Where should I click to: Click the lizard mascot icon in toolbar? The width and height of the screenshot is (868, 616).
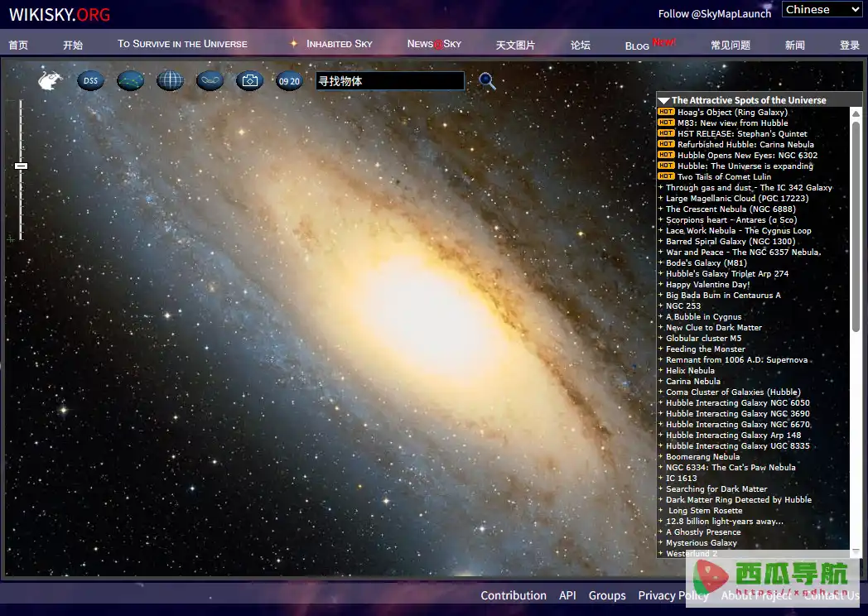(50, 81)
